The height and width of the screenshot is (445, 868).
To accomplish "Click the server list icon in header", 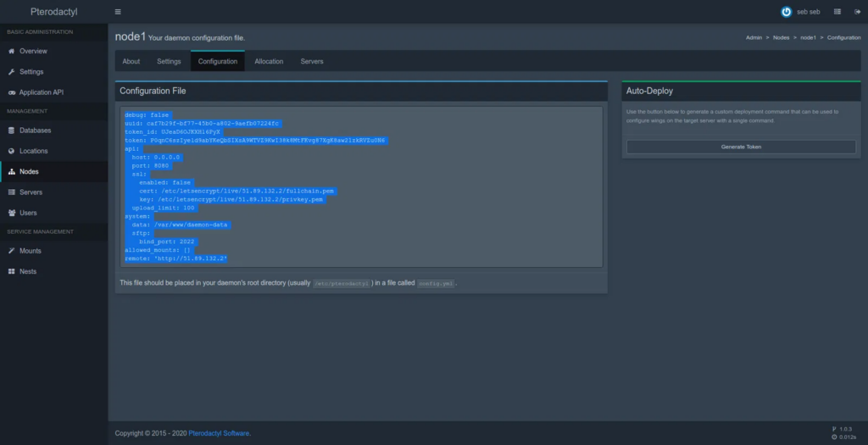I will (837, 12).
